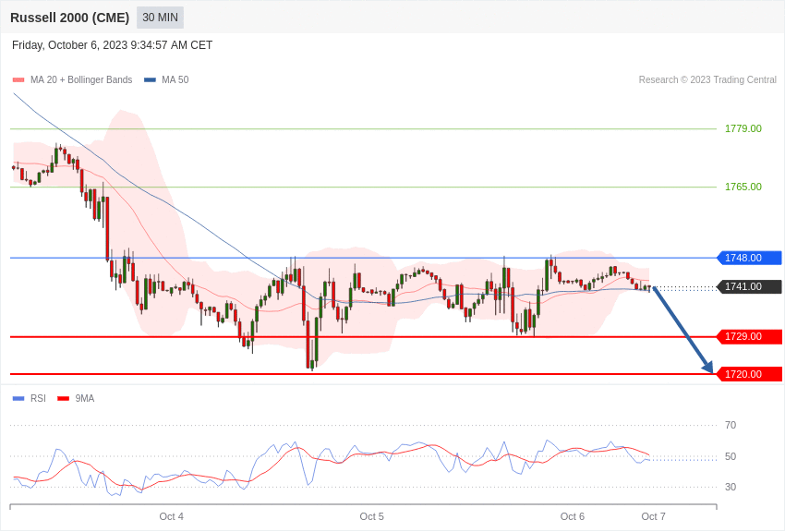785x532 pixels.
Task: Click the blue MA 50 legend swatch
Action: pos(150,80)
